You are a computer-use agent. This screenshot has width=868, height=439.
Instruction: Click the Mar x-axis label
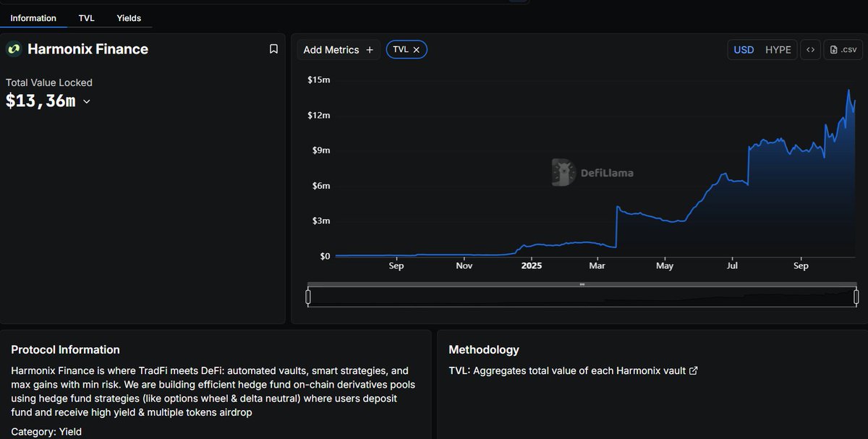pos(597,265)
